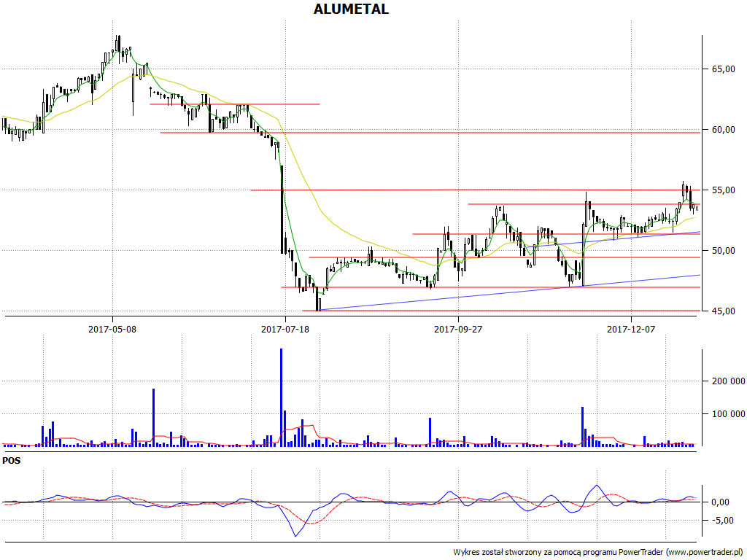Select the 60,00 price axis label

[723, 130]
